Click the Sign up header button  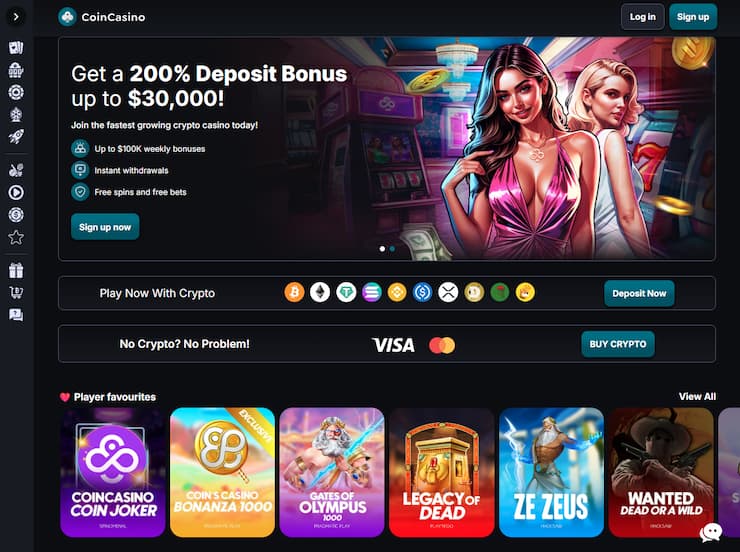(693, 17)
